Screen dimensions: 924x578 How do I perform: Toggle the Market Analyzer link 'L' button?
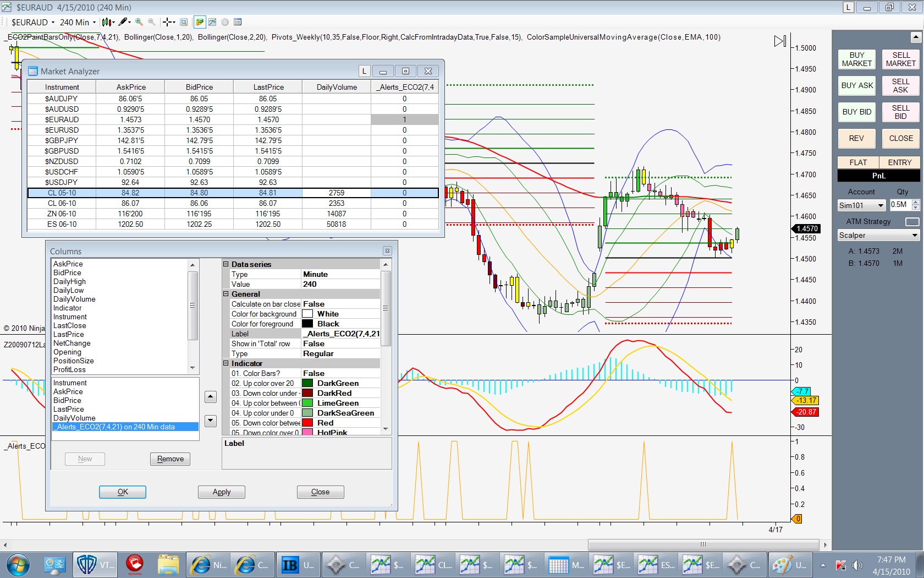point(364,71)
